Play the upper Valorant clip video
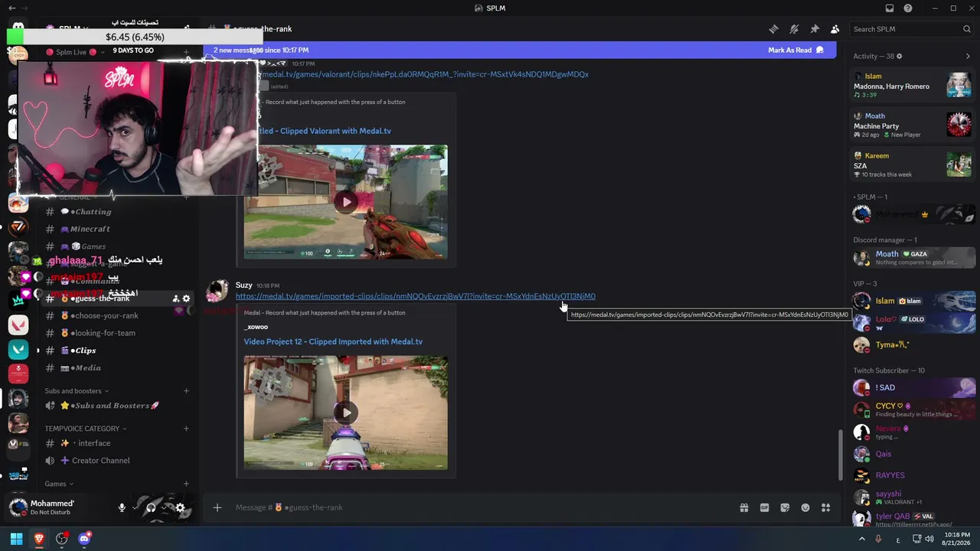The width and height of the screenshot is (980, 551). coord(346,202)
